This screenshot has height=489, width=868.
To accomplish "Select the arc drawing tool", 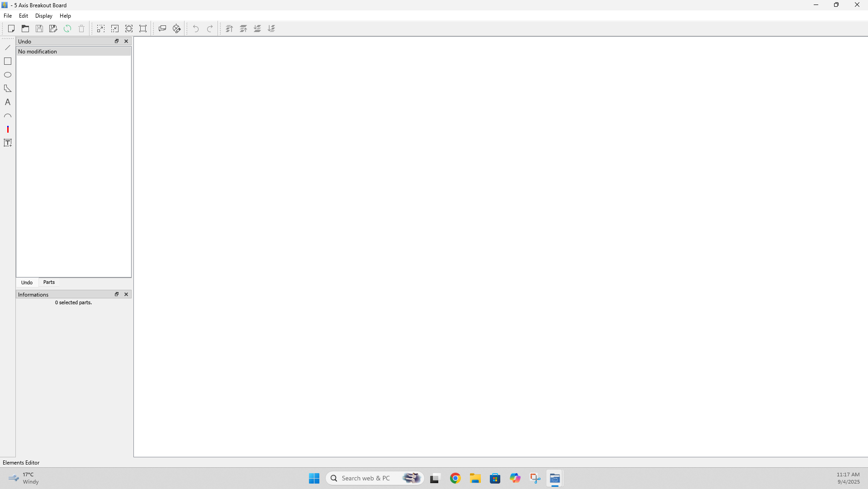I will (8, 116).
